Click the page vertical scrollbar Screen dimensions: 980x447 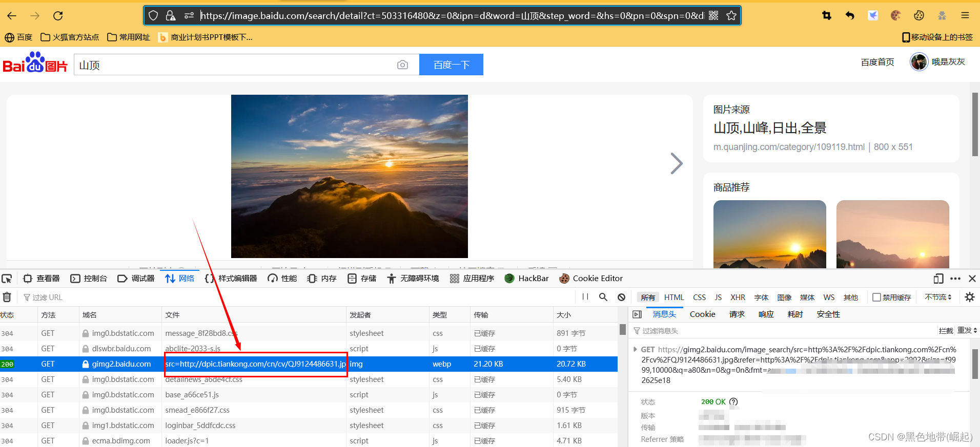tap(975, 124)
